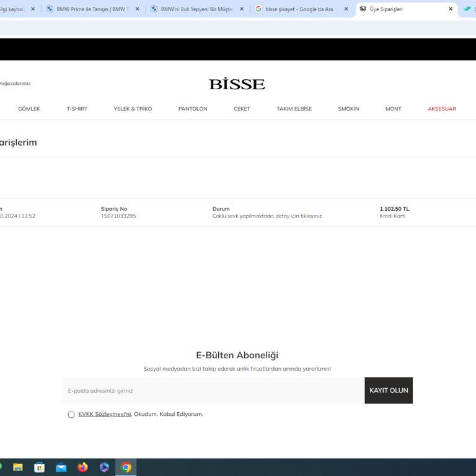The width and height of the screenshot is (476, 476).
Task: Focus the E-posta adresinizi giriniz field
Action: pos(213,390)
